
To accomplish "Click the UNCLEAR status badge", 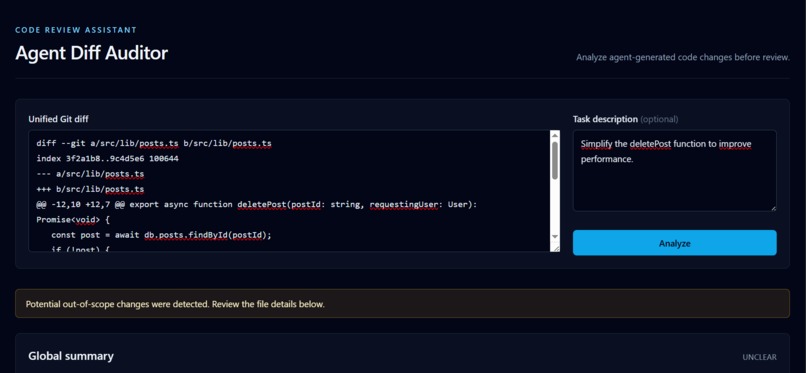I will [759, 357].
